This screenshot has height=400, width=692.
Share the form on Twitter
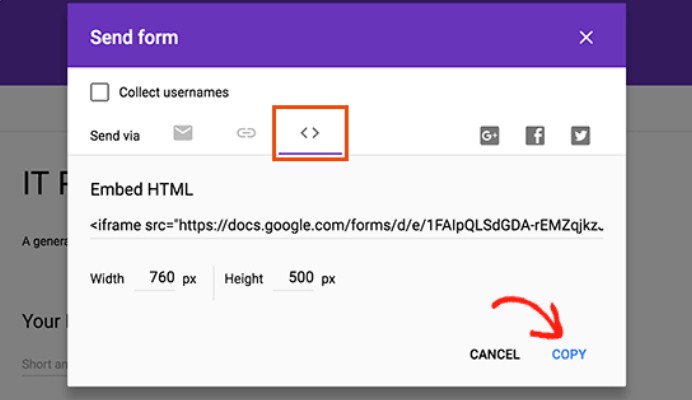click(580, 136)
